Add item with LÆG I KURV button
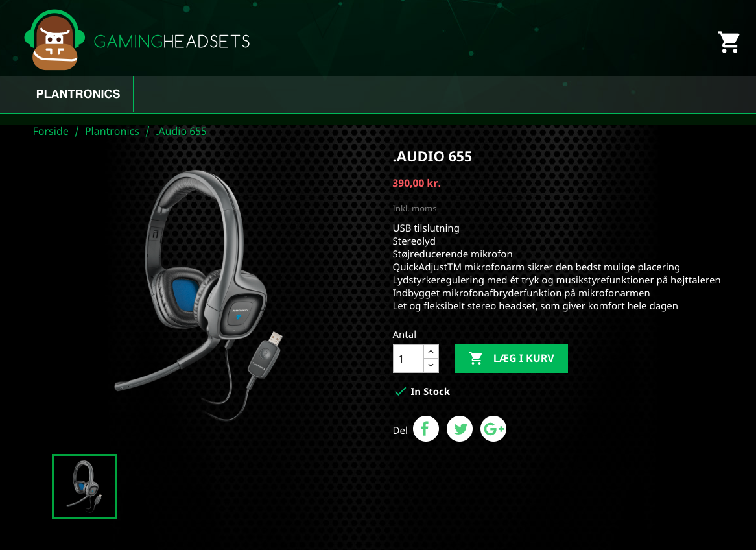The image size is (756, 550). pos(511,359)
